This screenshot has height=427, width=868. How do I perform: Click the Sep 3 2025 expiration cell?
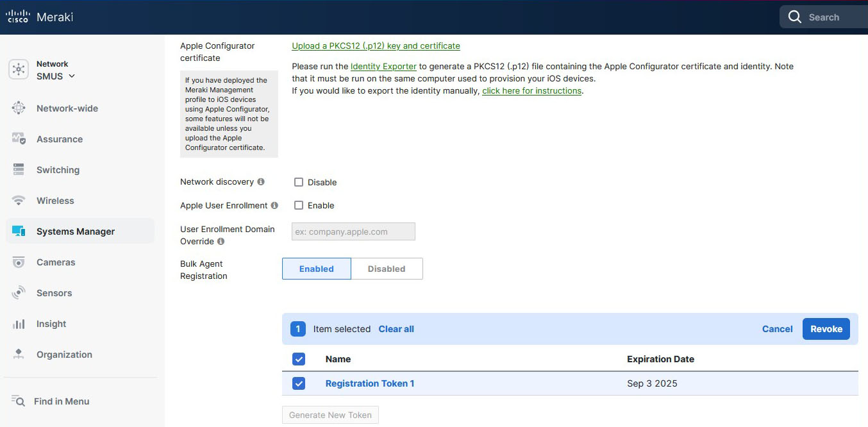[x=652, y=383]
